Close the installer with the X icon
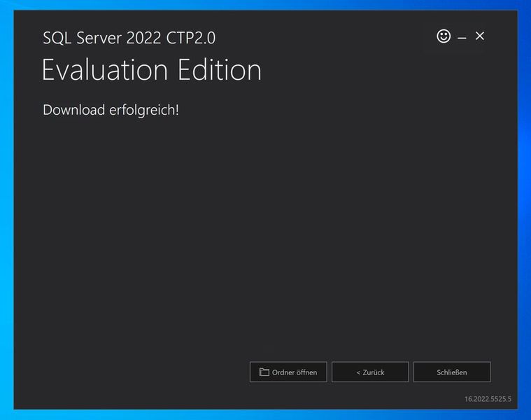Screen dimensions: 531x420 (479, 36)
